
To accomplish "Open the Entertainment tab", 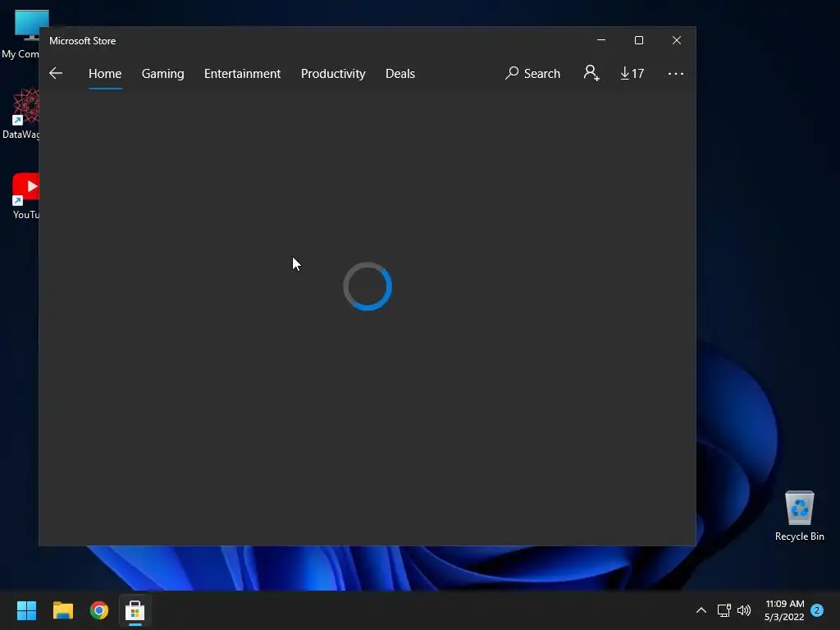I will pos(242,73).
